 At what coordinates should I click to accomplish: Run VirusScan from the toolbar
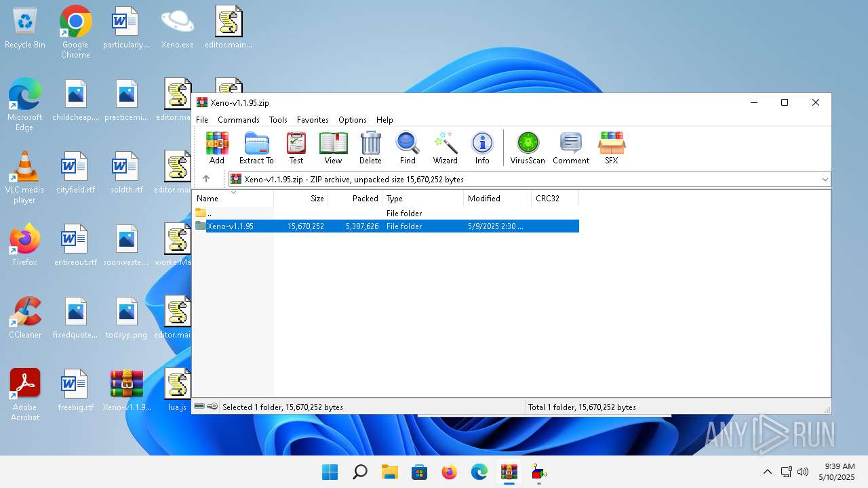(x=528, y=148)
